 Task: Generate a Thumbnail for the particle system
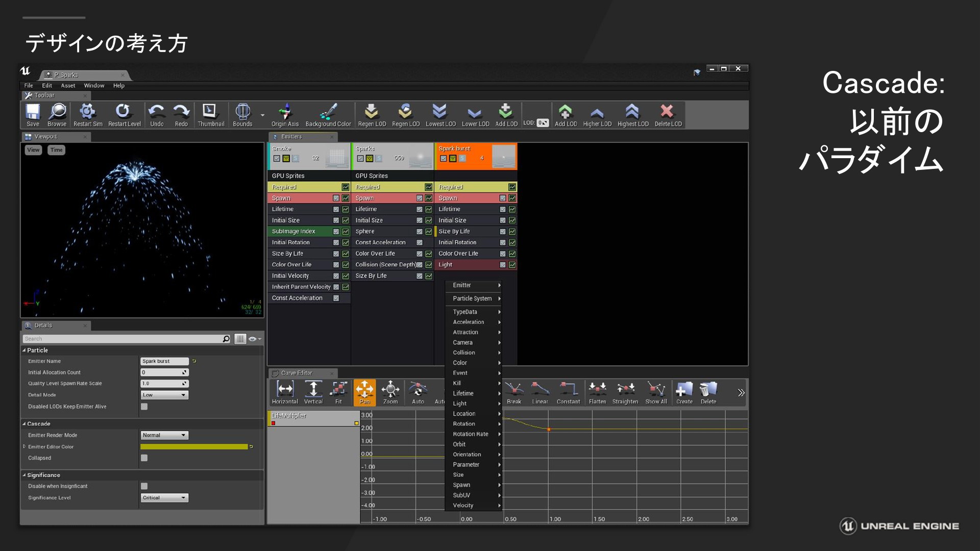pos(210,115)
